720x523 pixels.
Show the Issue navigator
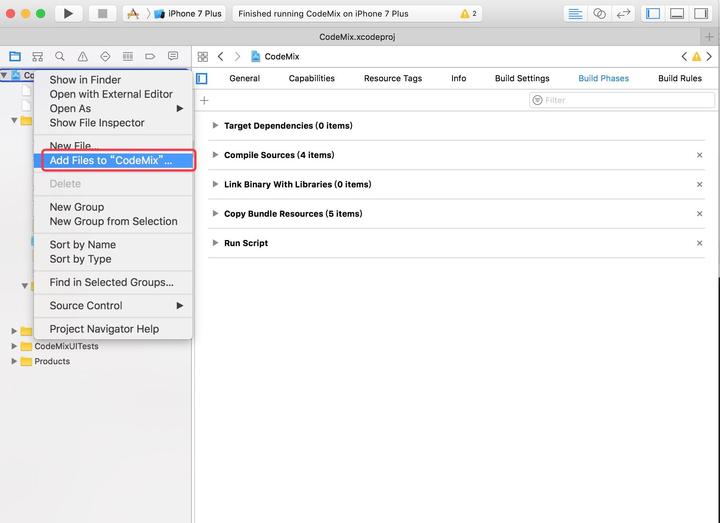[83, 56]
